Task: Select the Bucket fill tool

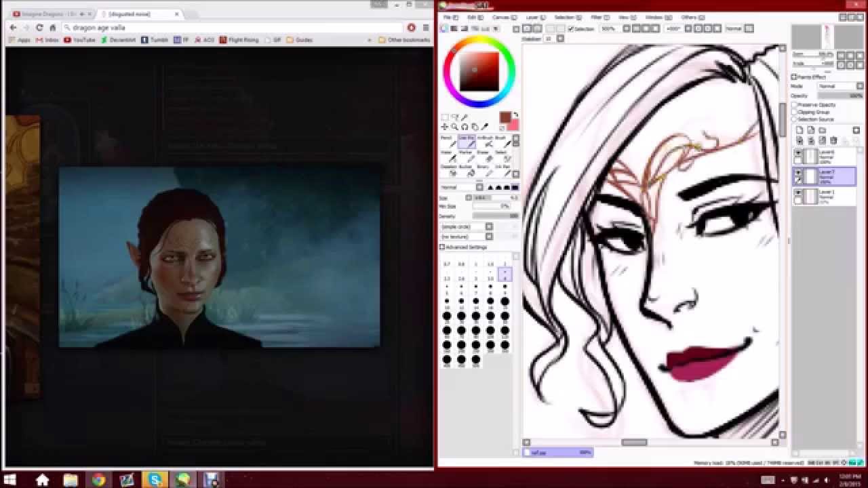Action: (x=466, y=171)
